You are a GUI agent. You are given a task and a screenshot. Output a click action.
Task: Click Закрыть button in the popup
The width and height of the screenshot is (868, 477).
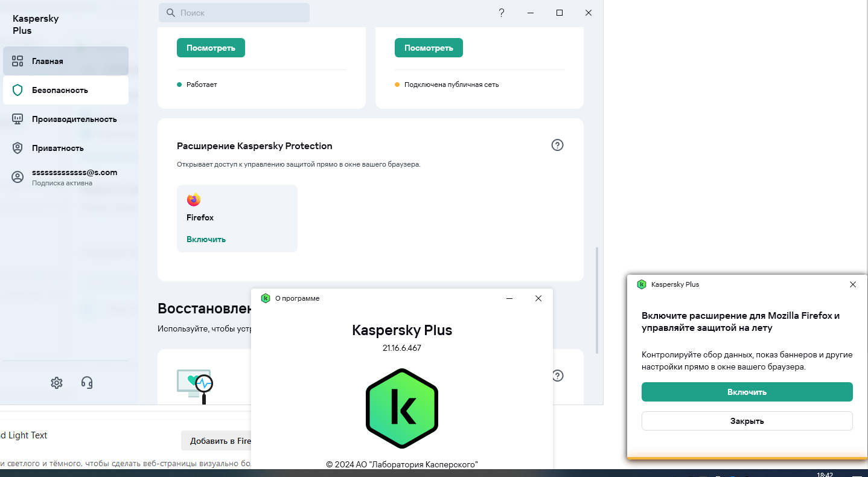tap(747, 421)
